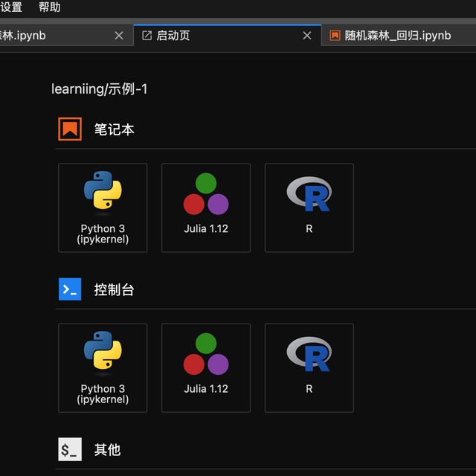Click notebook icon on 随机森林_回归.ipynb tab

coord(335,36)
